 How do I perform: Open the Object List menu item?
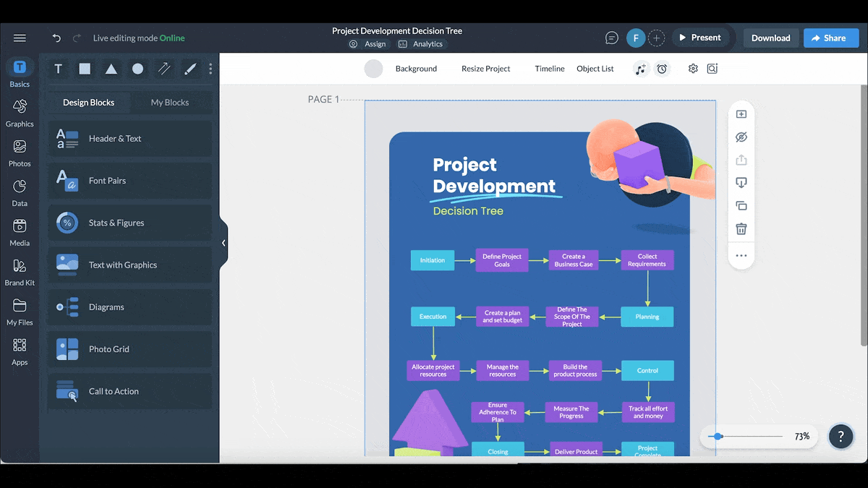[x=595, y=69]
